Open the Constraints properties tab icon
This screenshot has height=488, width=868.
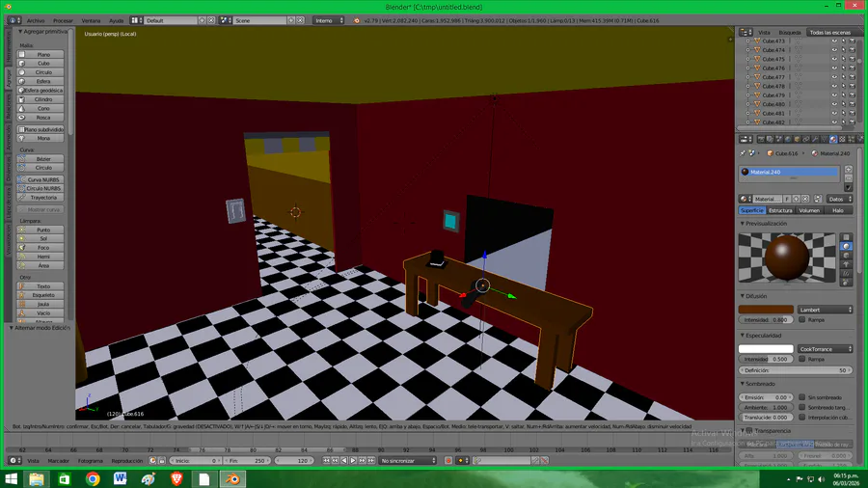[806, 139]
